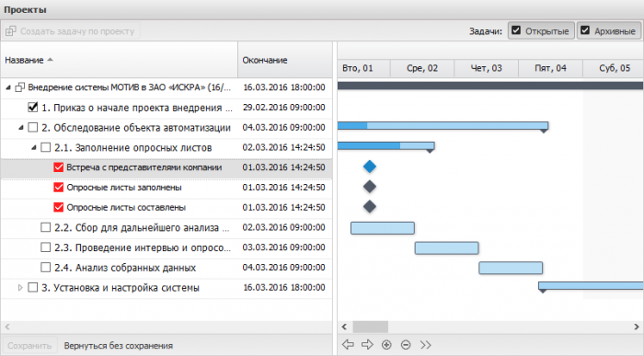
Task: Click the Gantt bar for 2. Обследование объекта
Action: pyautogui.click(x=443, y=126)
